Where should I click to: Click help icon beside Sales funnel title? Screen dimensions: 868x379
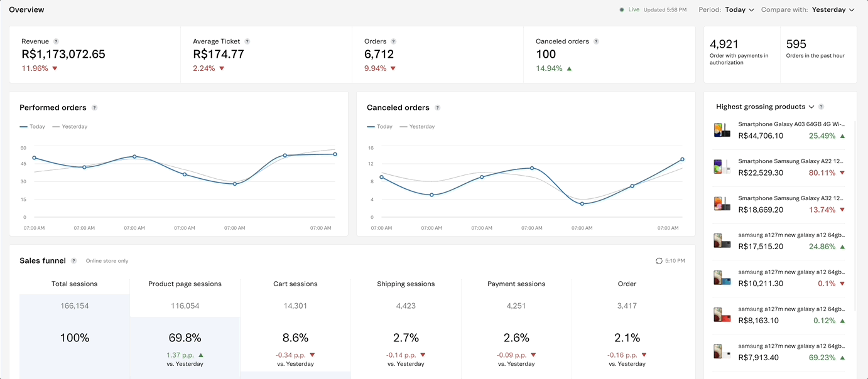[73, 261]
